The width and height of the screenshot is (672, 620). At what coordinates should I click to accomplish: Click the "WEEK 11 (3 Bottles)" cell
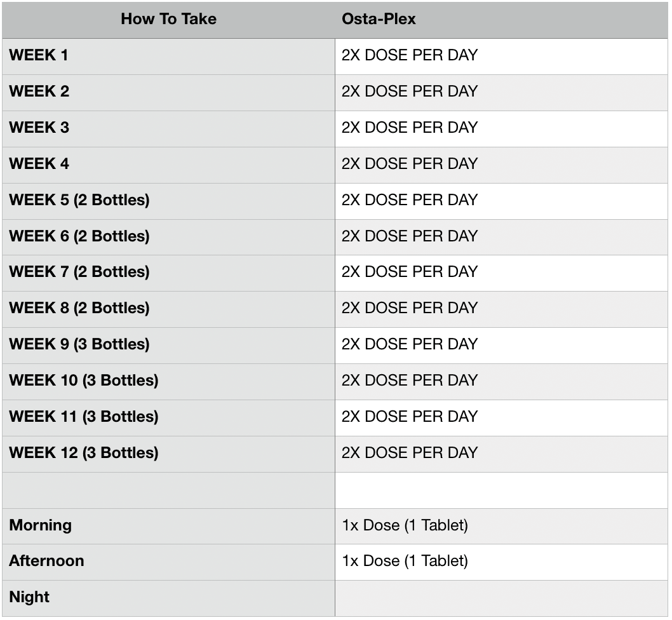coord(84,417)
